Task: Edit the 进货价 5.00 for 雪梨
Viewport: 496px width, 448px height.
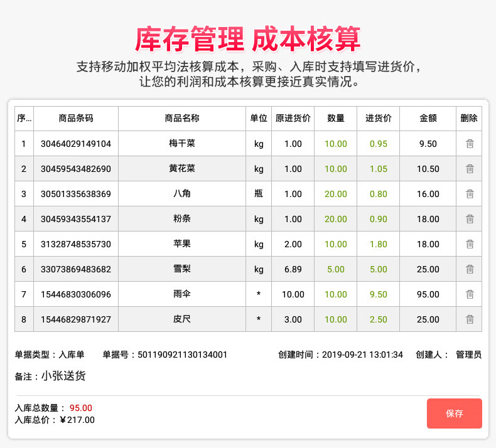Action: [x=379, y=269]
